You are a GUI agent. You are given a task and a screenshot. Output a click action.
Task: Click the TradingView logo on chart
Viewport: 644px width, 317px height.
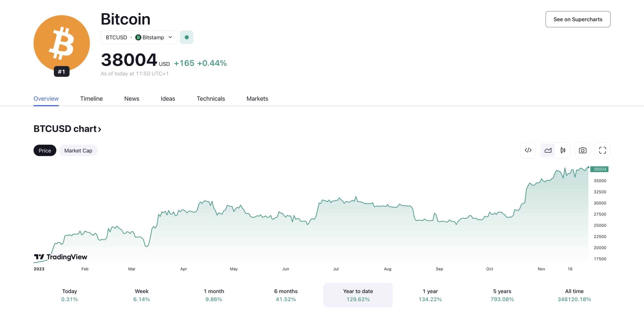tap(61, 257)
